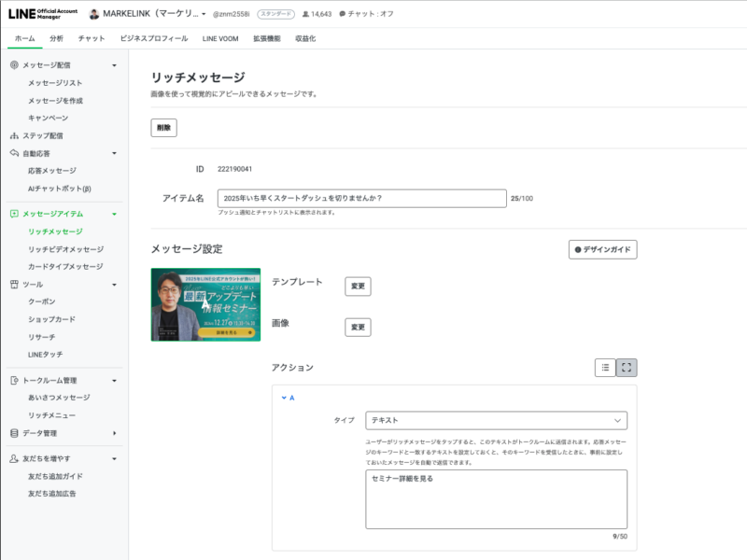Click the auto-response icon in sidebar
Screen dimensions: 747x560
coord(14,153)
